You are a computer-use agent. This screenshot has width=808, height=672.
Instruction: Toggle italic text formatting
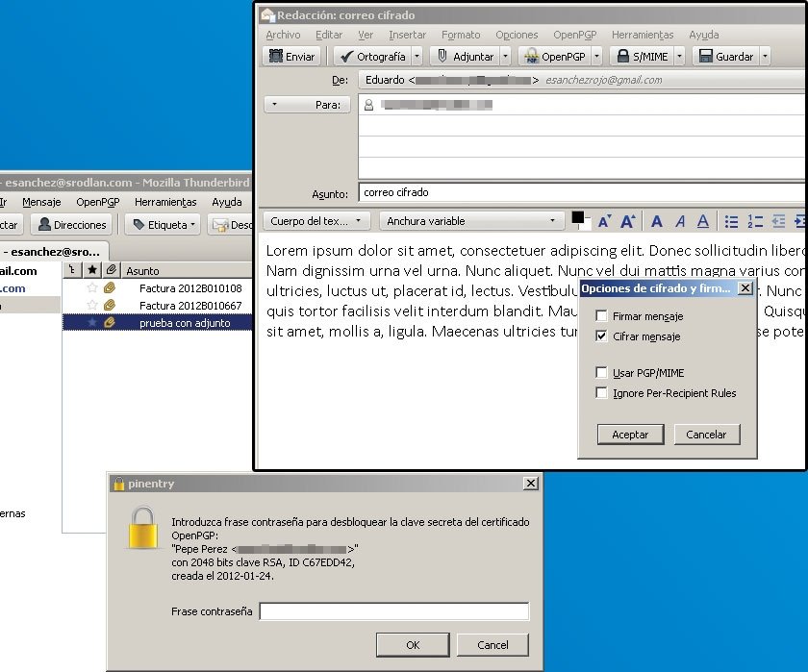680,221
